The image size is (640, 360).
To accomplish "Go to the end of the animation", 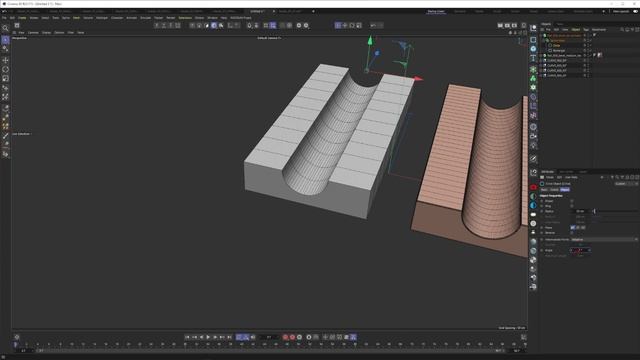I will pos(229,337).
